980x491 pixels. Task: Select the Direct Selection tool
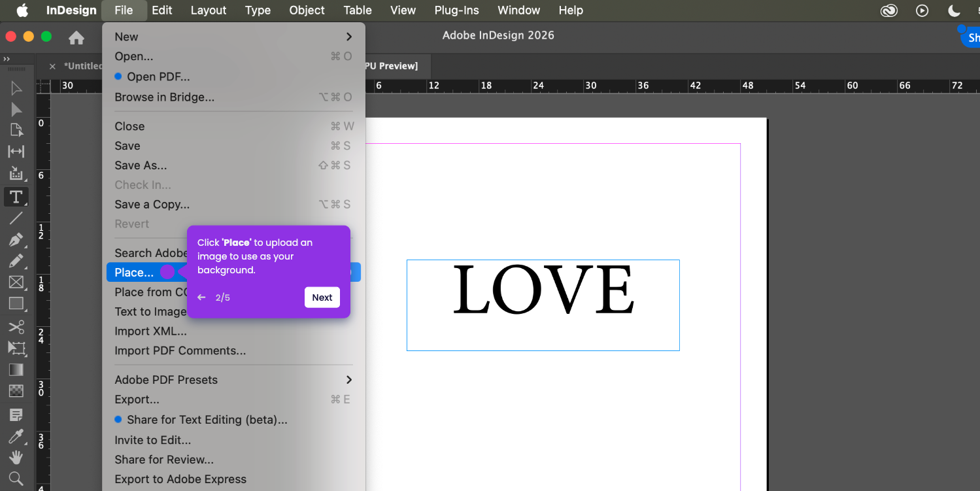(16, 109)
